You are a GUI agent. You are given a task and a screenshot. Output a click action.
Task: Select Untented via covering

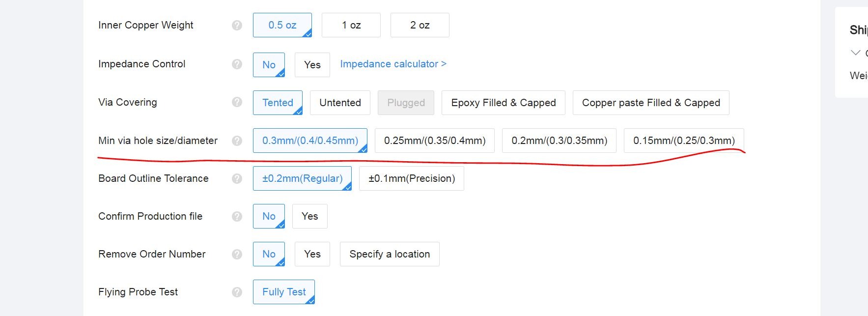click(340, 103)
